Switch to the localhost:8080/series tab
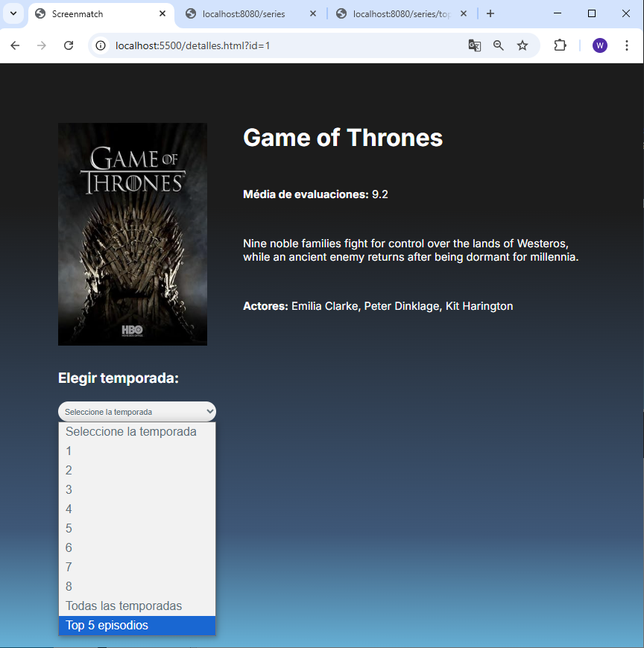This screenshot has width=644, height=648. click(x=251, y=13)
